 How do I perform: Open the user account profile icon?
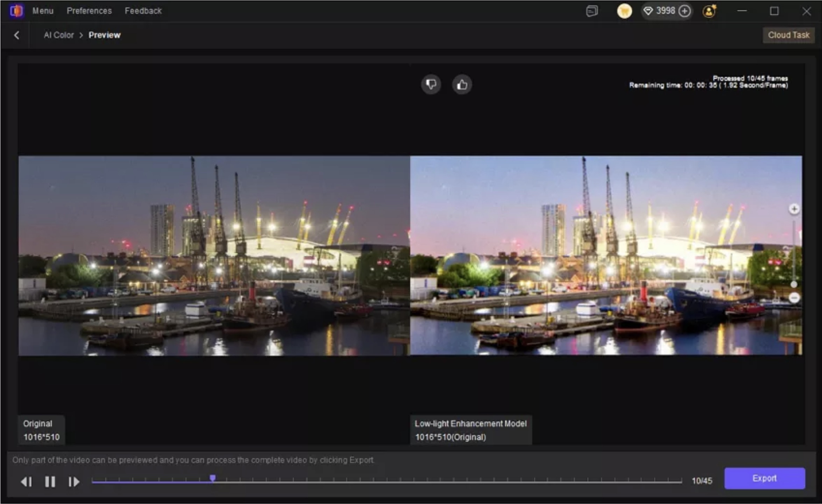point(709,11)
